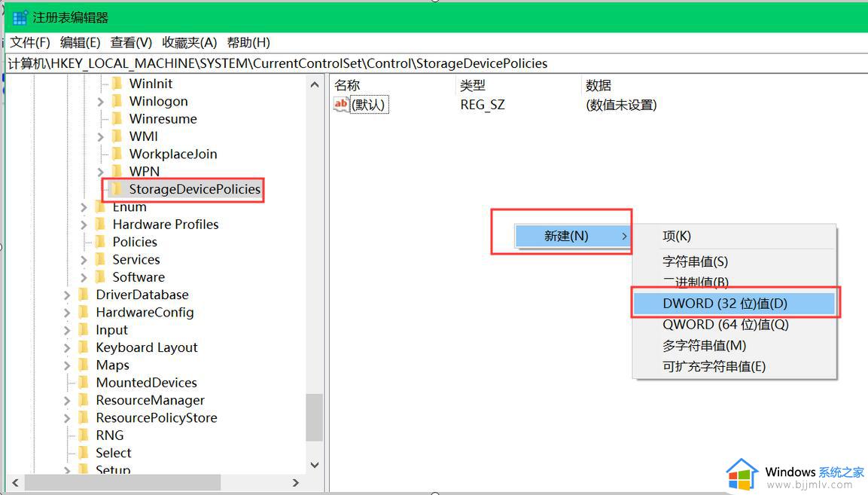The image size is (868, 495).
Task: Click the Winresume folder icon
Action: click(x=117, y=119)
